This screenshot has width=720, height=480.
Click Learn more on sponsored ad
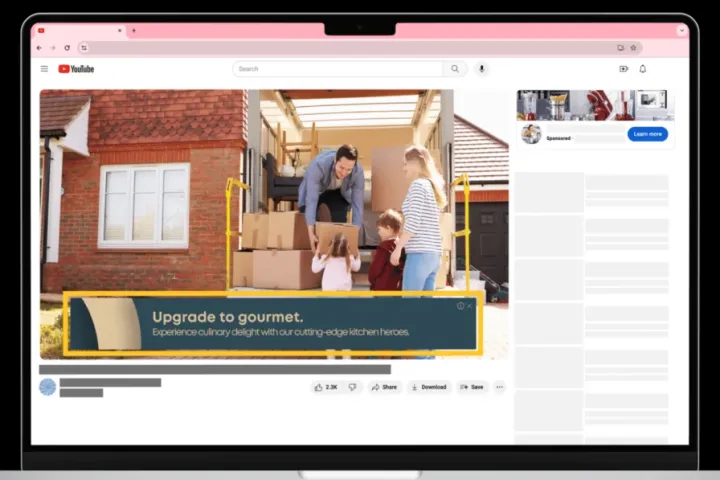[647, 134]
